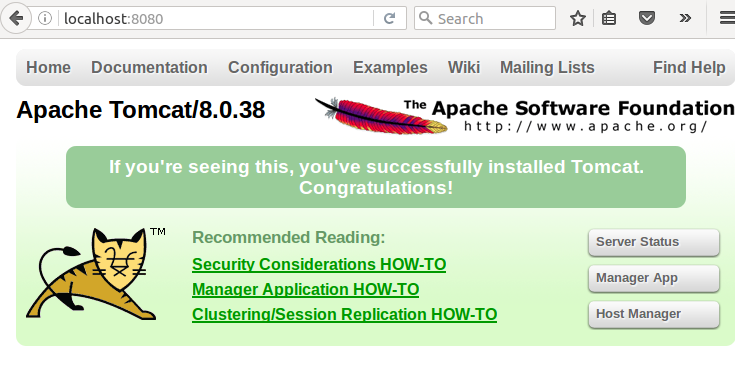The width and height of the screenshot is (735, 366).
Task: Reload the page with the refresh icon
Action: pyautogui.click(x=389, y=18)
